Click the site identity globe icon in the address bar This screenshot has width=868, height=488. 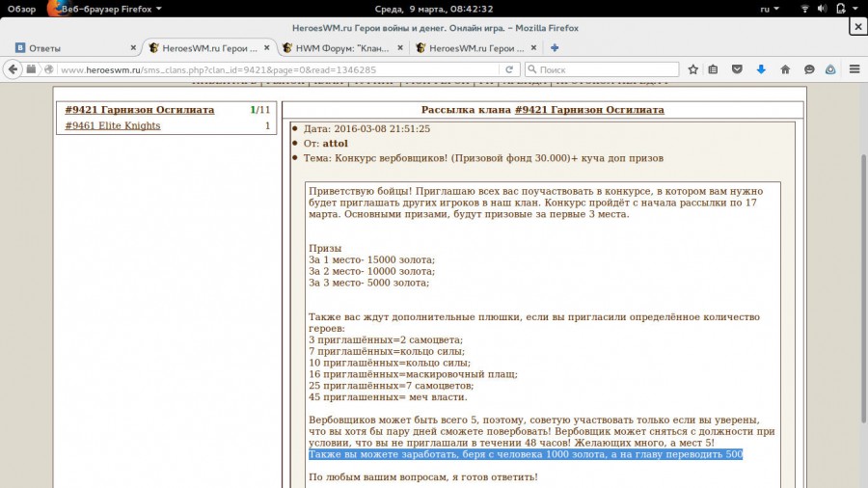tap(49, 69)
